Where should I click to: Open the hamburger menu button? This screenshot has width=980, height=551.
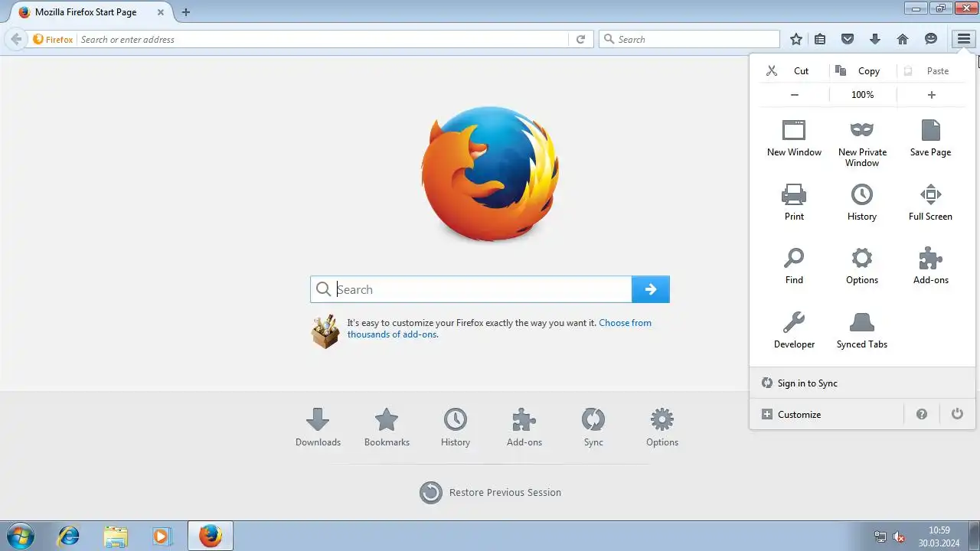[963, 39]
